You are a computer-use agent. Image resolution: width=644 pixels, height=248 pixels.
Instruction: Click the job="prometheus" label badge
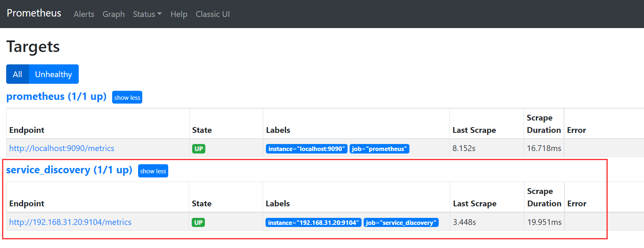coord(379,149)
